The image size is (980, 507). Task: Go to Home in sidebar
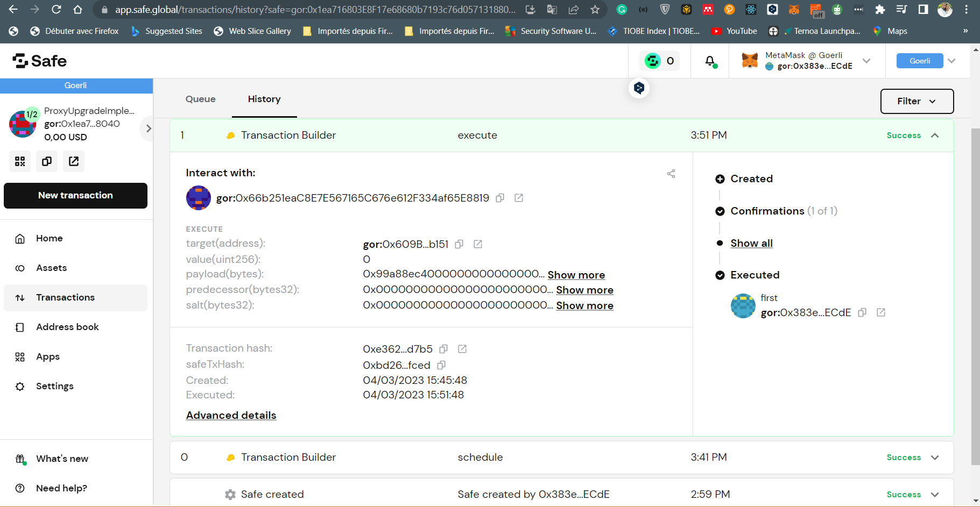(x=75, y=238)
